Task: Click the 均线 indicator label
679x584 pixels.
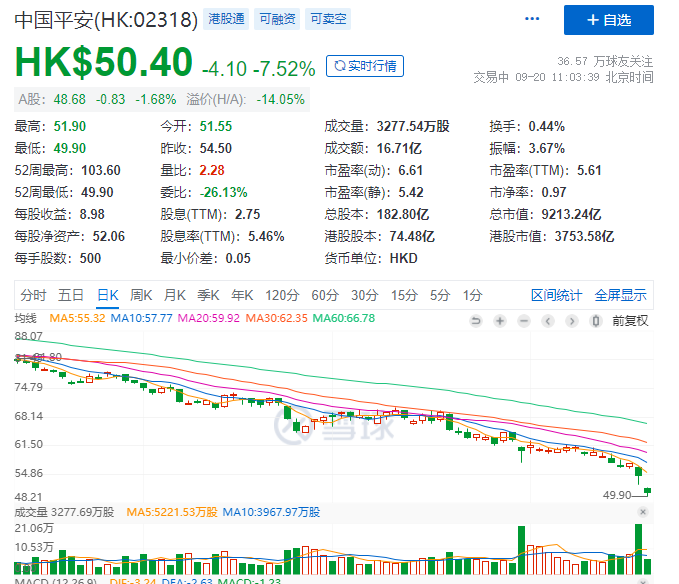Action: click(26, 320)
